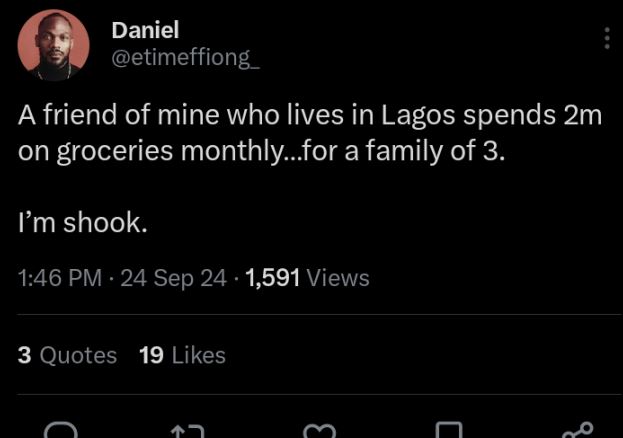The width and height of the screenshot is (623, 438).
Task: Click the 24 Sep 24 date
Action: click(173, 278)
